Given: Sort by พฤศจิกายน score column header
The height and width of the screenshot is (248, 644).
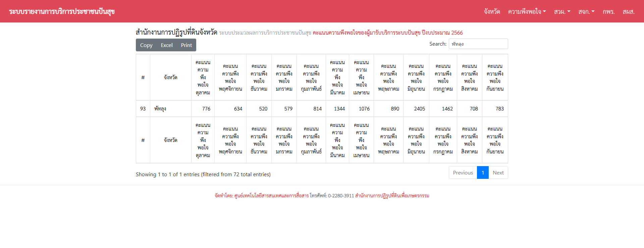Looking at the screenshot, I should 230,77.
